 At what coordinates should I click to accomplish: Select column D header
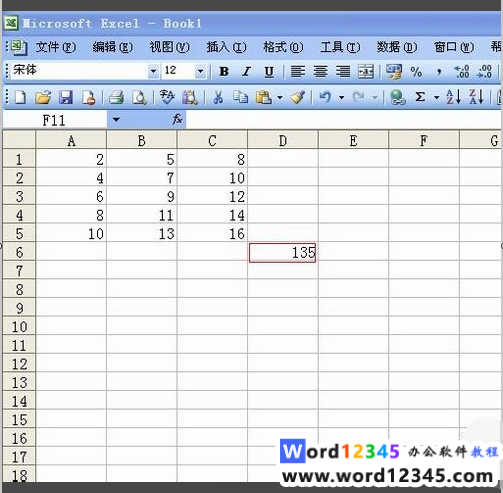click(283, 141)
